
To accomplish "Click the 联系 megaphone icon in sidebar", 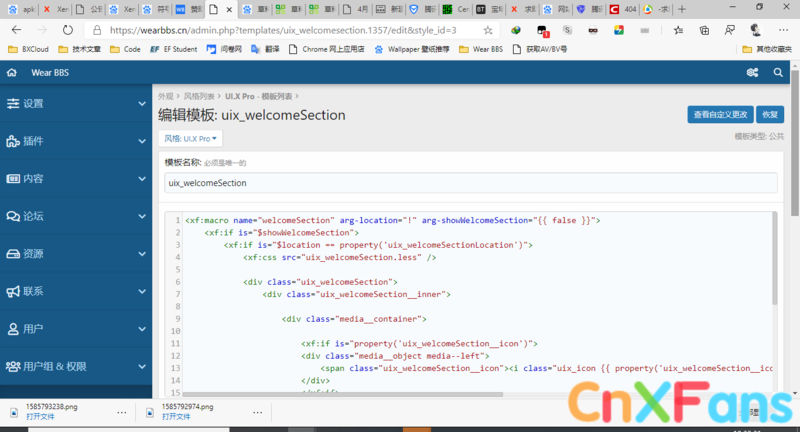I will point(14,291).
